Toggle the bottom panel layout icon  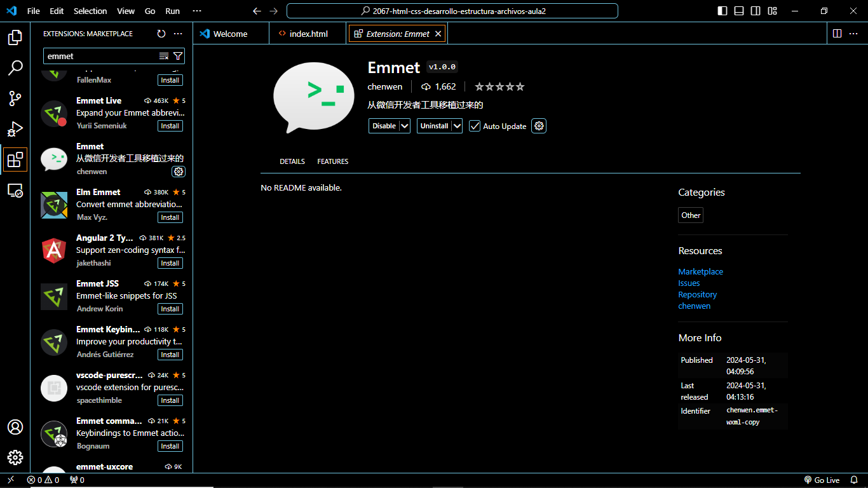pyautogui.click(x=739, y=11)
